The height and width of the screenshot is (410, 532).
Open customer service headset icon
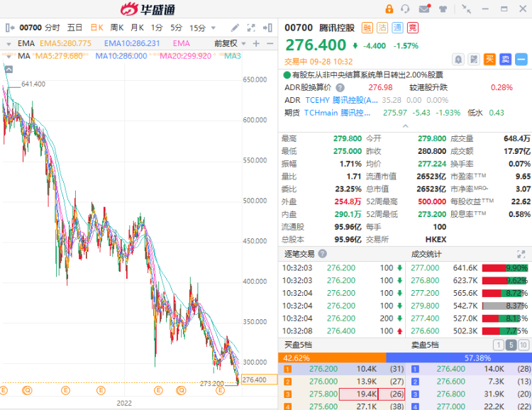pos(405,9)
